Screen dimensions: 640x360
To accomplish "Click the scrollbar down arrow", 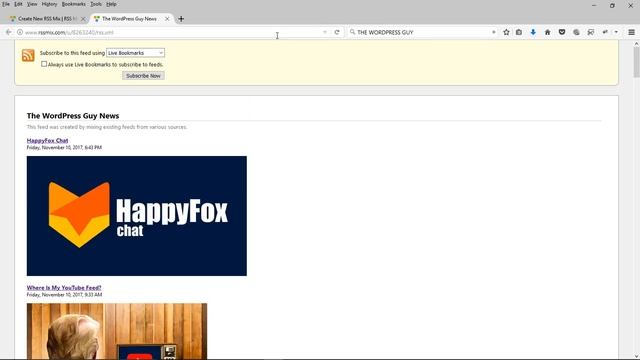I will coord(636,356).
